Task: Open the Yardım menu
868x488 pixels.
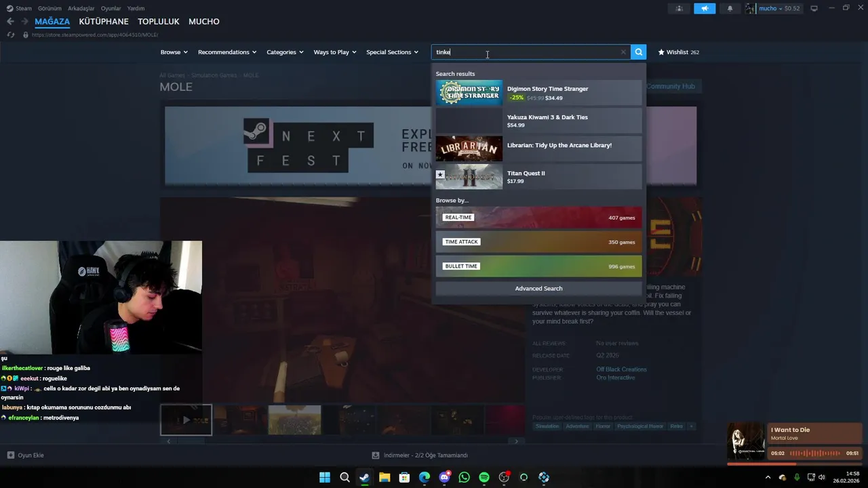Action: 136,8
